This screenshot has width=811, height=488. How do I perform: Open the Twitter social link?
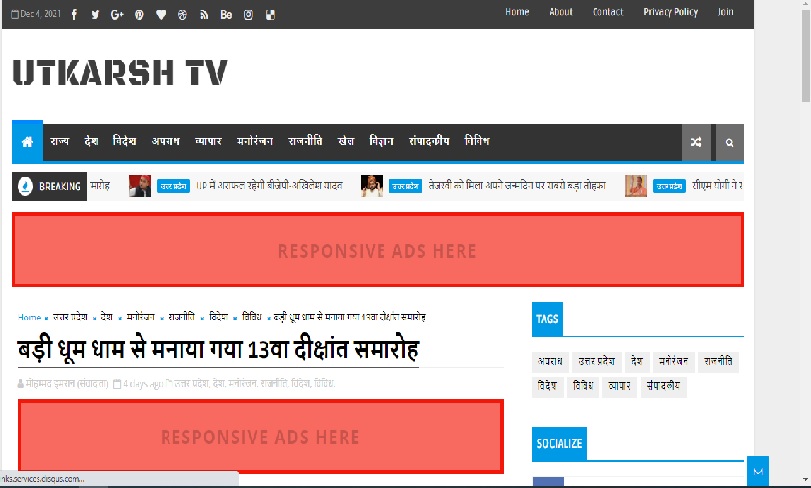click(95, 14)
